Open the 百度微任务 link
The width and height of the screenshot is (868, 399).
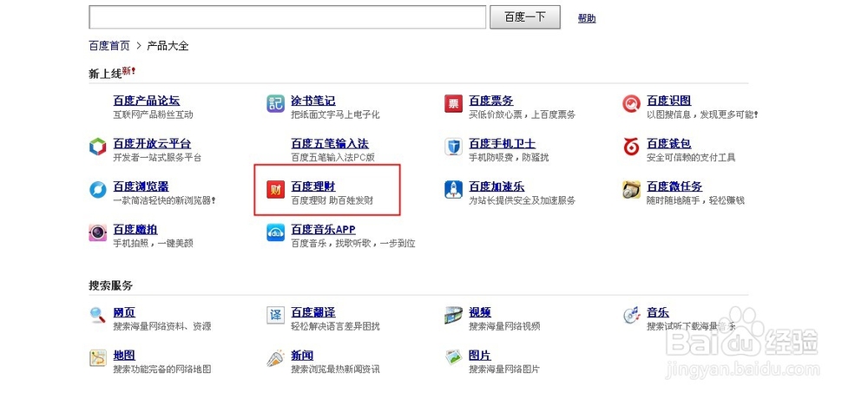674,186
